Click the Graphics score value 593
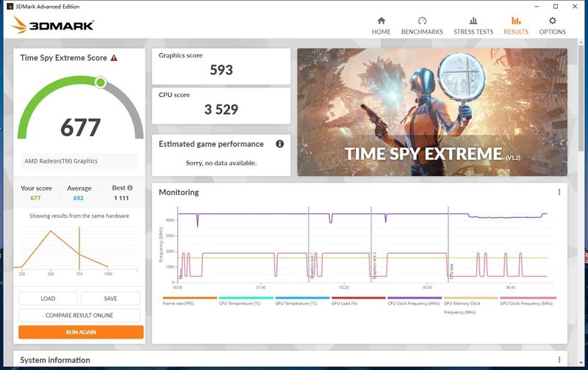This screenshot has width=588, height=370. coord(221,70)
